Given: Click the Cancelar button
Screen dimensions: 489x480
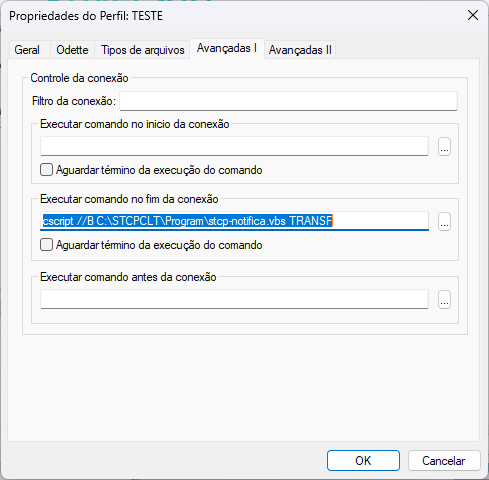Looking at the screenshot, I should [444, 461].
